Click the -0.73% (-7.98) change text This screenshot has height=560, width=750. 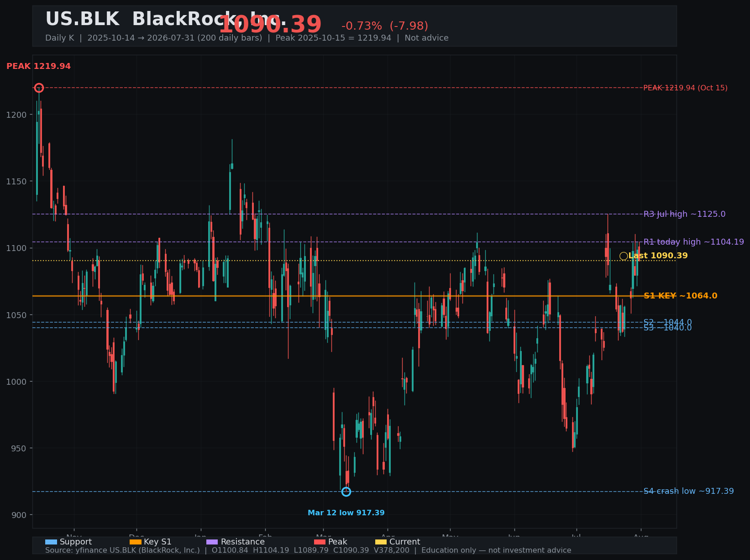(x=385, y=26)
